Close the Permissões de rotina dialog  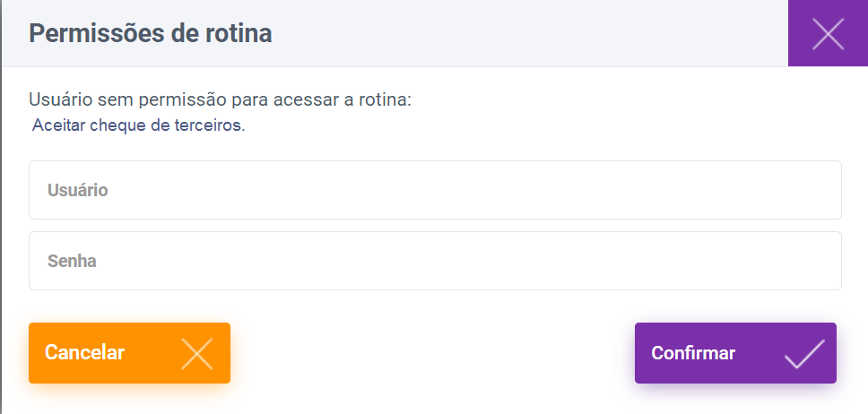[828, 33]
